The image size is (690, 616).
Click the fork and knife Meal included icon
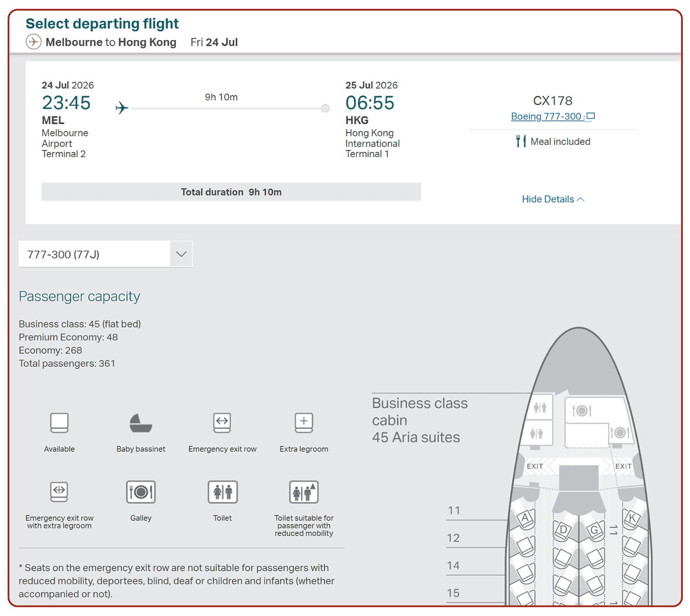521,141
